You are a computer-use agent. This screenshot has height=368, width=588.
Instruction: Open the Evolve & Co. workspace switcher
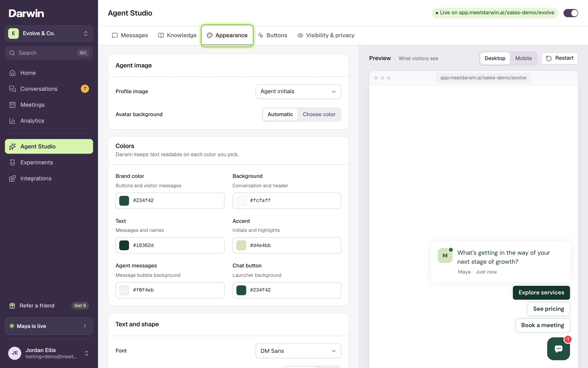tap(49, 33)
